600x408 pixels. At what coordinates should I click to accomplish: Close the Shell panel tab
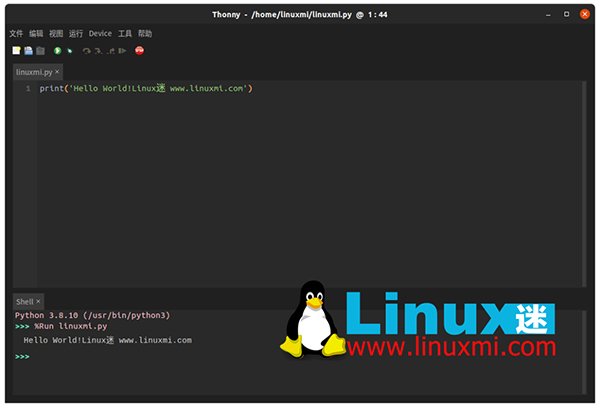38,302
